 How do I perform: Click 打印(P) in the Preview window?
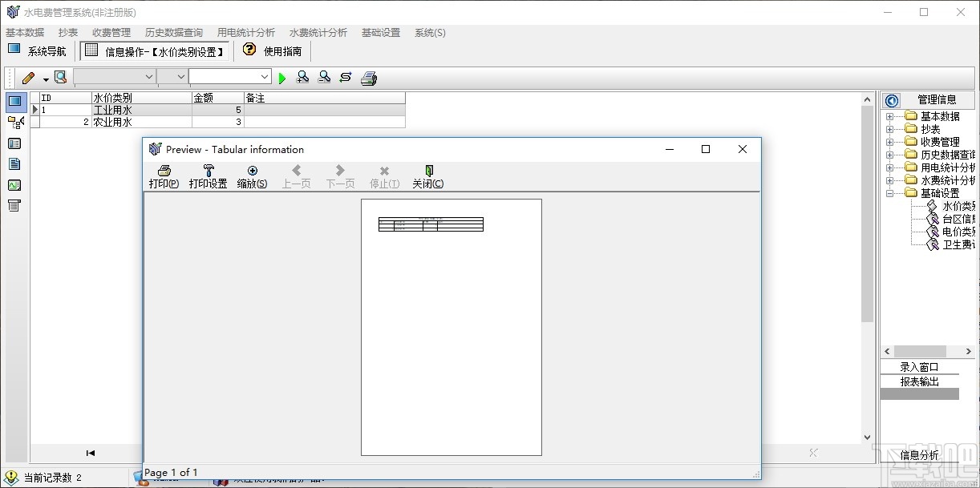tap(164, 176)
